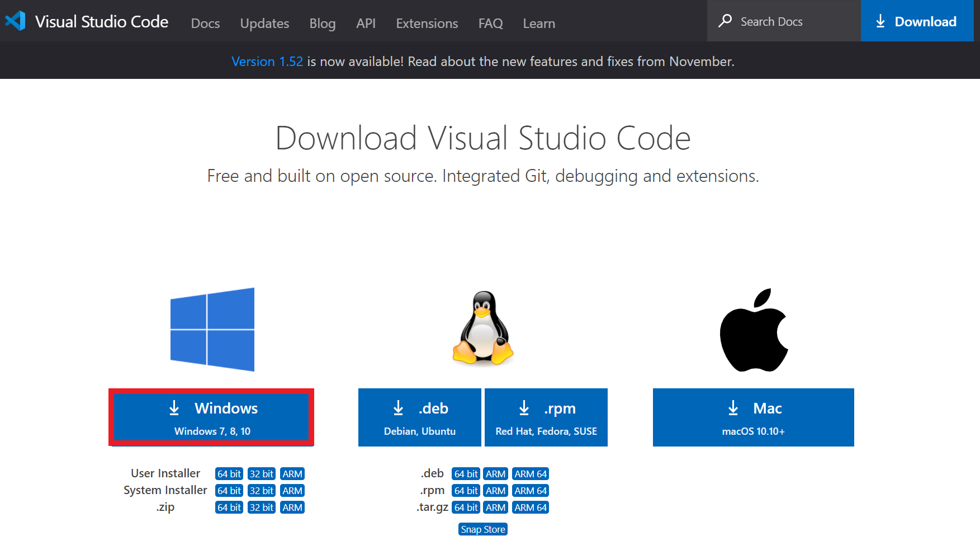The width and height of the screenshot is (980, 545).
Task: Open the Version 1.52 release link
Action: (267, 62)
